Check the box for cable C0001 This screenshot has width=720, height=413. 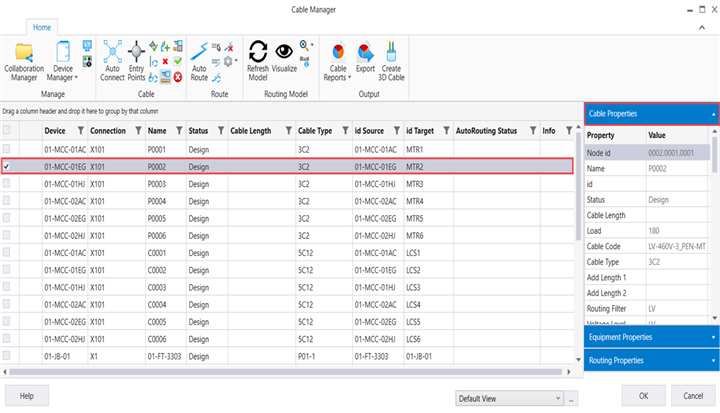(6, 252)
